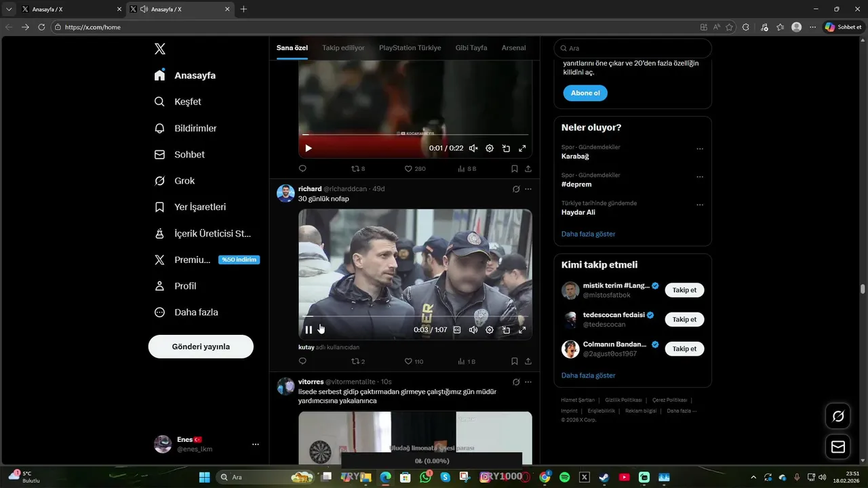
Task: Open Karabağ trend options dots
Action: point(700,149)
